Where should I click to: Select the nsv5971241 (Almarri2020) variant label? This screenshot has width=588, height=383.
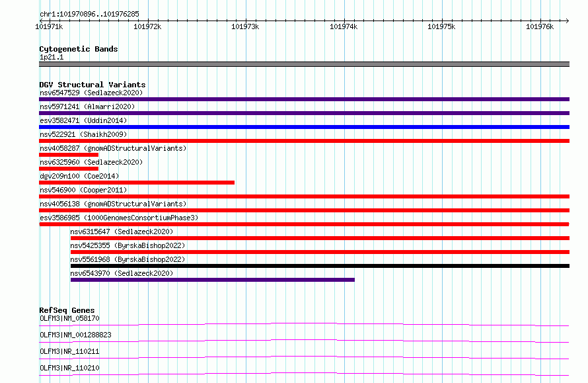87,106
